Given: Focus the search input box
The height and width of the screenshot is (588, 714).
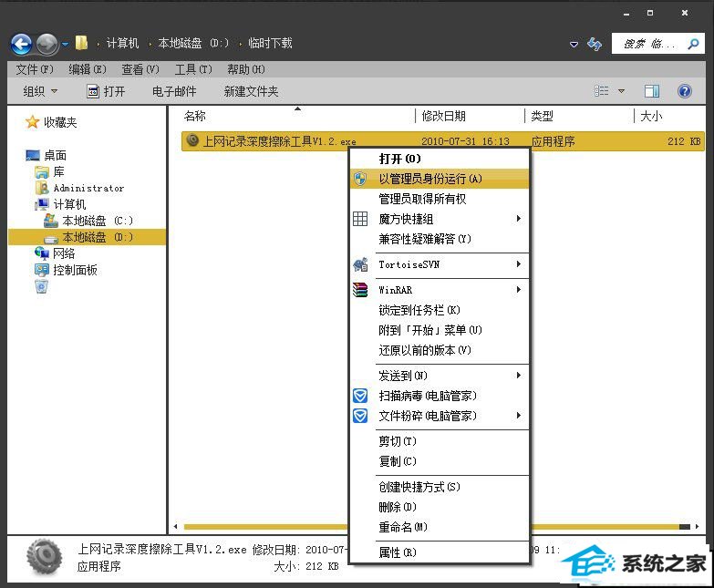Looking at the screenshot, I should point(648,44).
